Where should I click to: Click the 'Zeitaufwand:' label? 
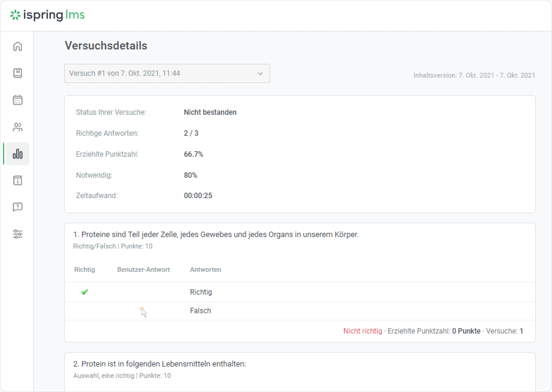pos(97,196)
